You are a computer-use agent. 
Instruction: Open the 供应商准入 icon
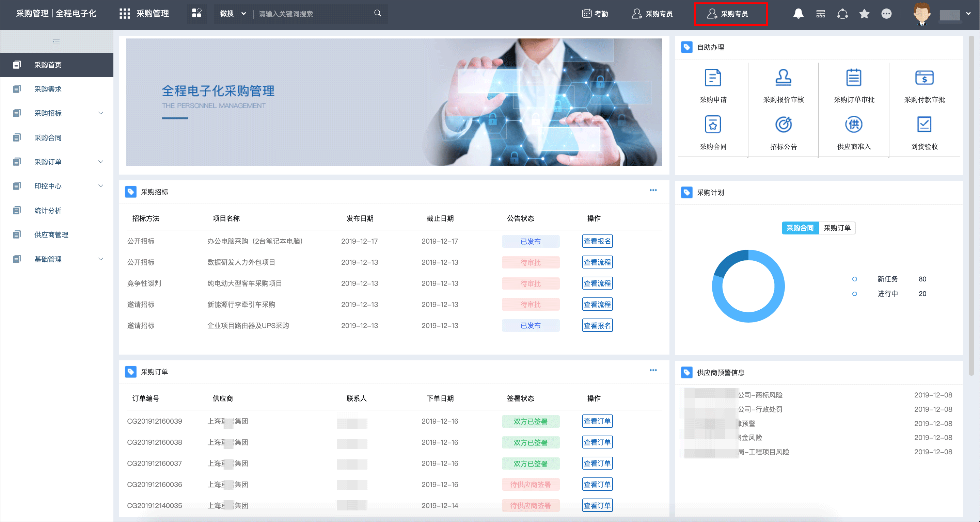click(x=854, y=125)
